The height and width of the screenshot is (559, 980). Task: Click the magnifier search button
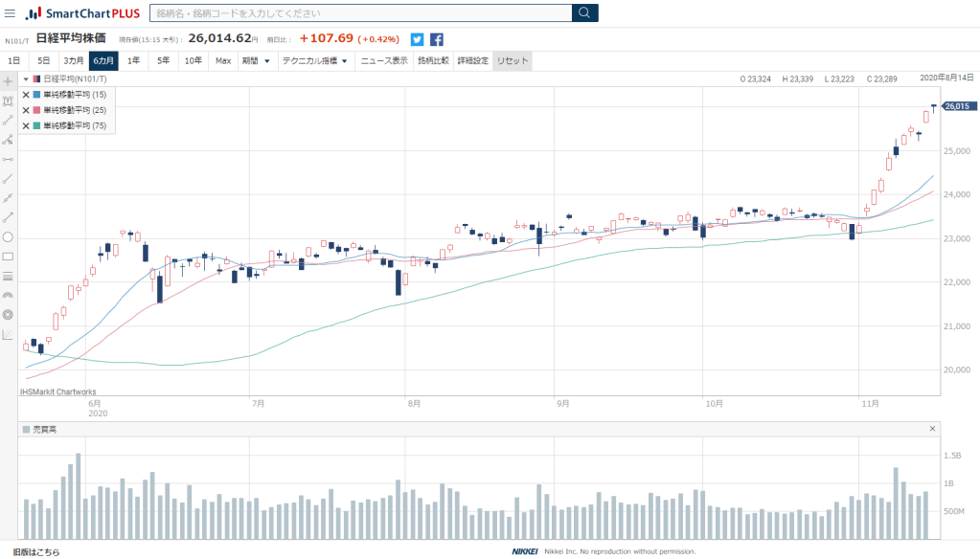click(584, 12)
